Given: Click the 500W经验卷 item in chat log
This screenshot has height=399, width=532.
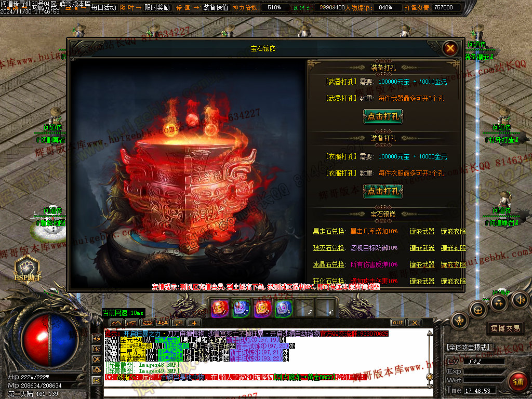Looking at the screenshot, I should click(x=136, y=346).
